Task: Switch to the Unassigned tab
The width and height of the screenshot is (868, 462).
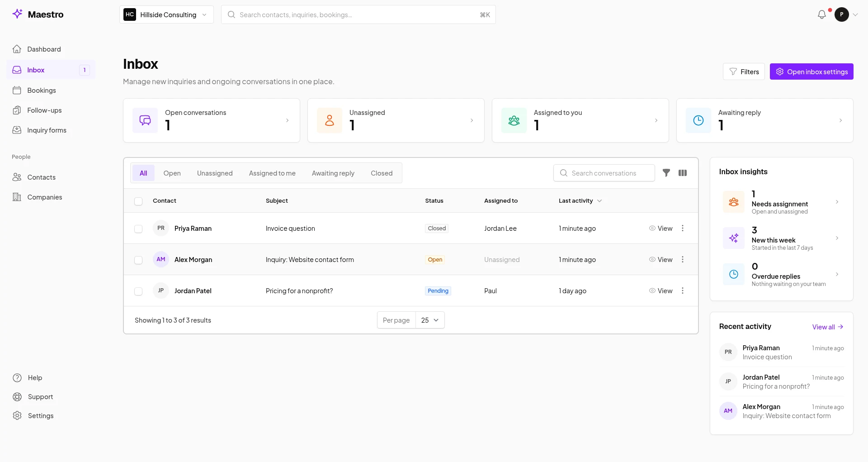Action: [x=215, y=173]
